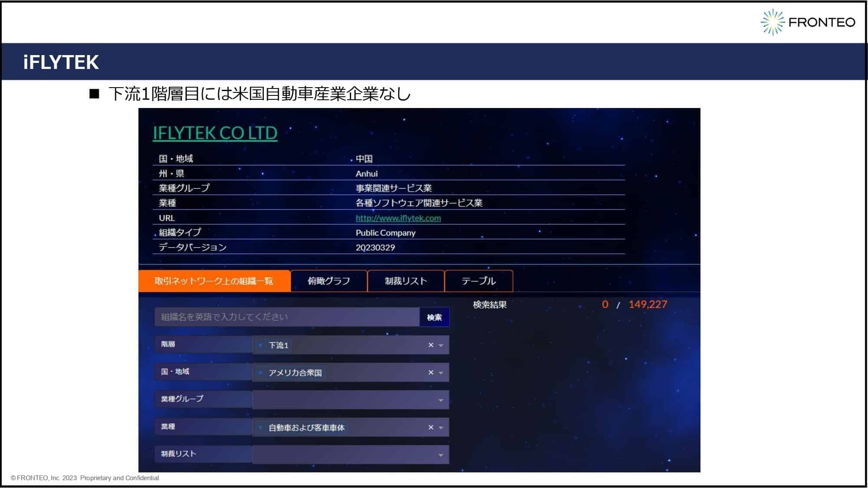Click the 検索結果 label

[x=490, y=305]
